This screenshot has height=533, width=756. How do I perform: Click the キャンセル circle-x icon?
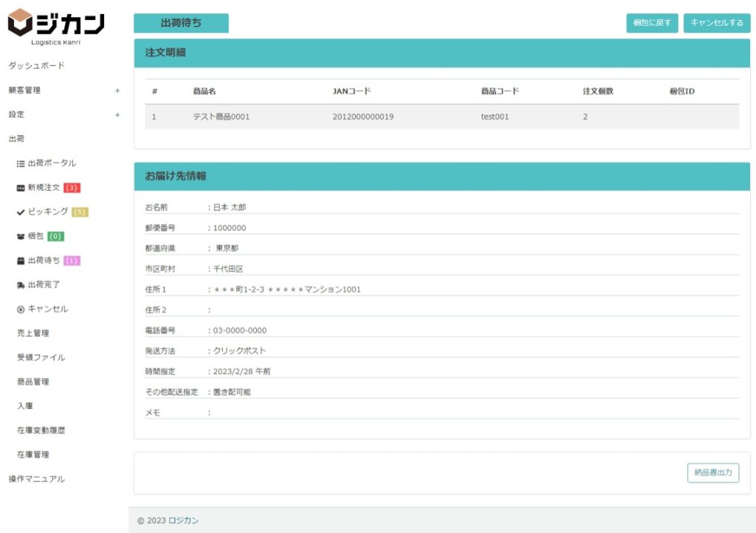tap(21, 309)
